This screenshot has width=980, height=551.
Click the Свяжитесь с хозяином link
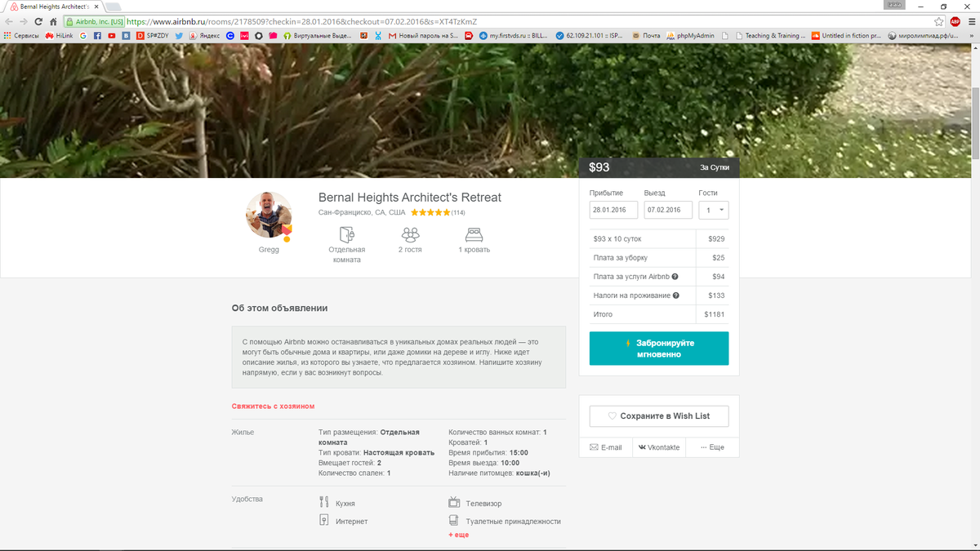point(273,406)
